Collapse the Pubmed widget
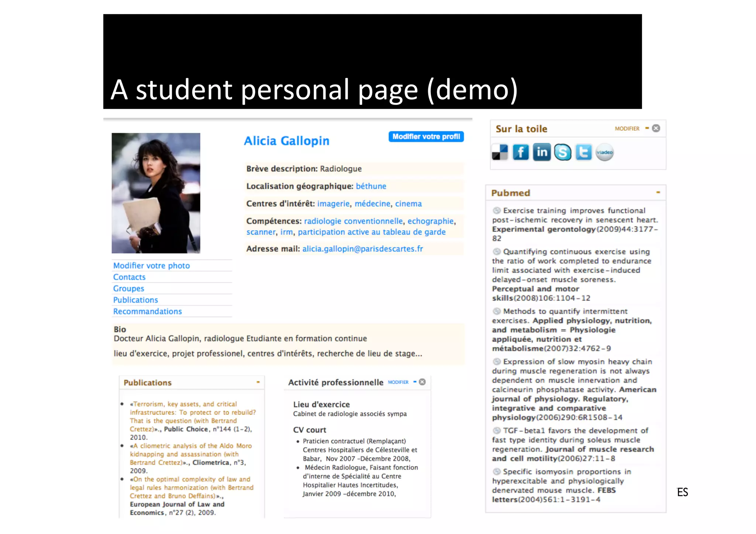The height and width of the screenshot is (534, 756). tap(658, 192)
